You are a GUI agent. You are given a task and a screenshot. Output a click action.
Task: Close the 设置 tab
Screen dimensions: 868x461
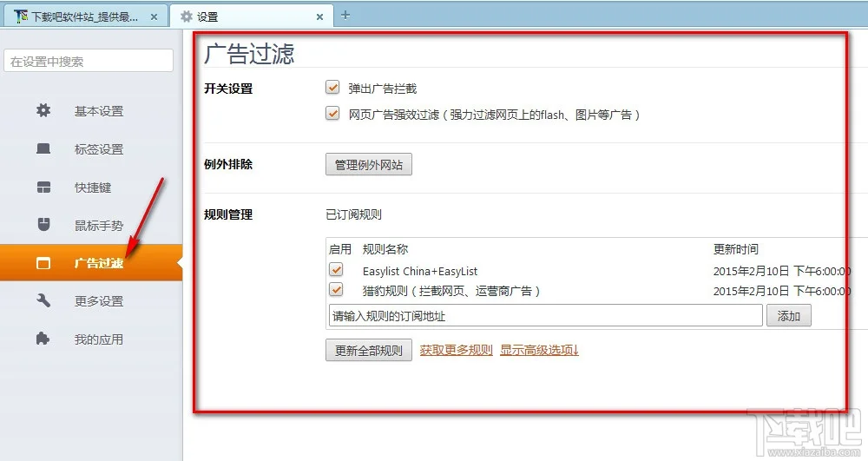tap(319, 16)
